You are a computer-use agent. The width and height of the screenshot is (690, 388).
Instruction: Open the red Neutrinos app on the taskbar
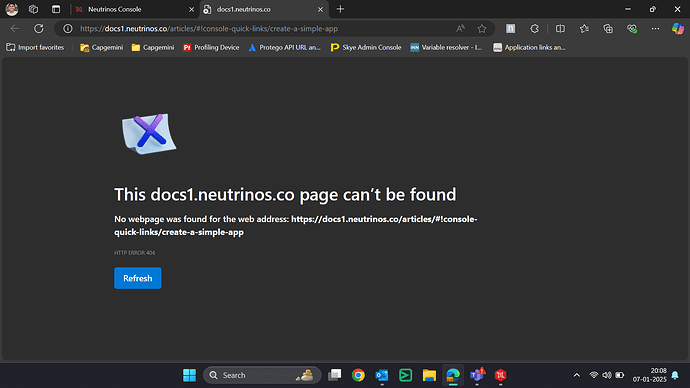coord(500,375)
